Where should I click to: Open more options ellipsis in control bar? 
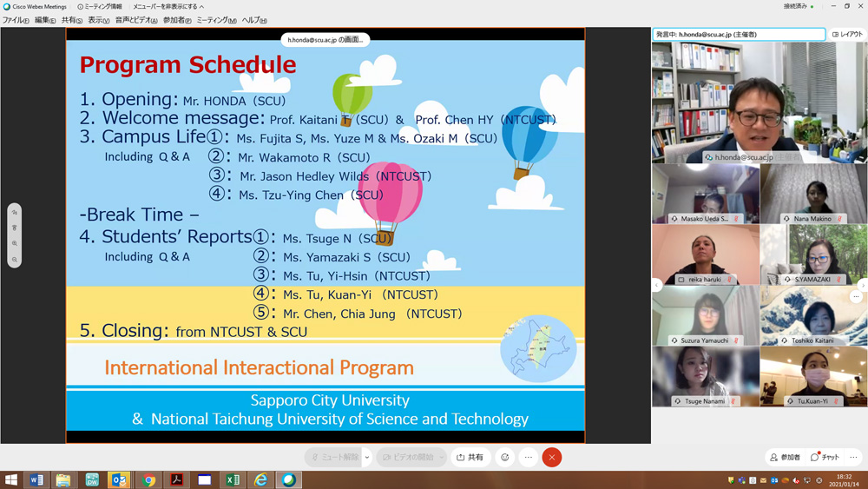[x=529, y=458]
